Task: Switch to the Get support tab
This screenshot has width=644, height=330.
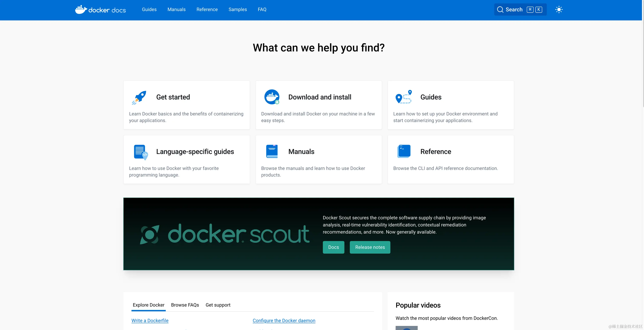Action: (218, 305)
